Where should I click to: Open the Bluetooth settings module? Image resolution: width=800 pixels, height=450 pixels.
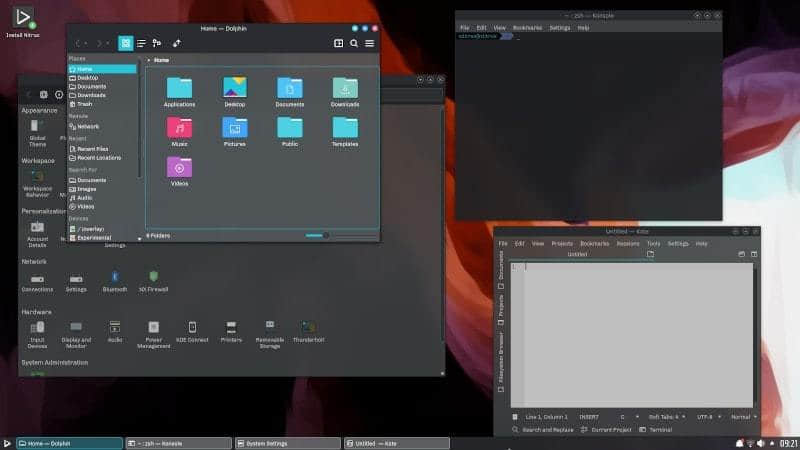tap(115, 280)
